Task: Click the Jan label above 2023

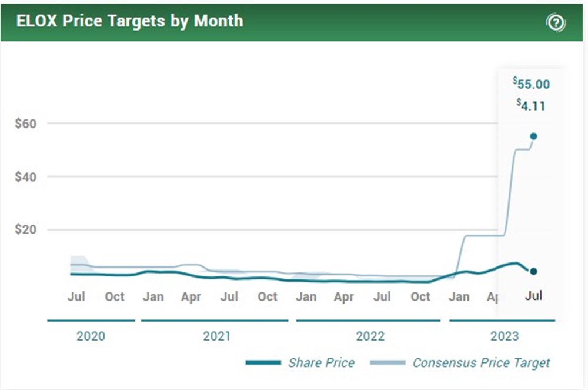Action: pyautogui.click(x=459, y=296)
